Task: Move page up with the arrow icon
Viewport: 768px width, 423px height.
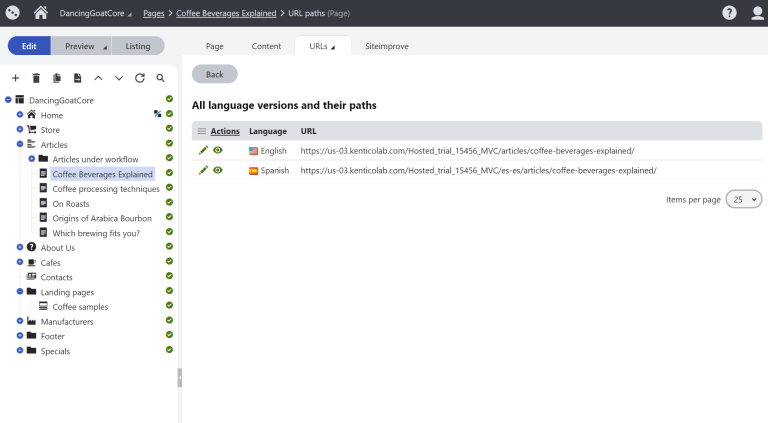Action: pos(98,78)
